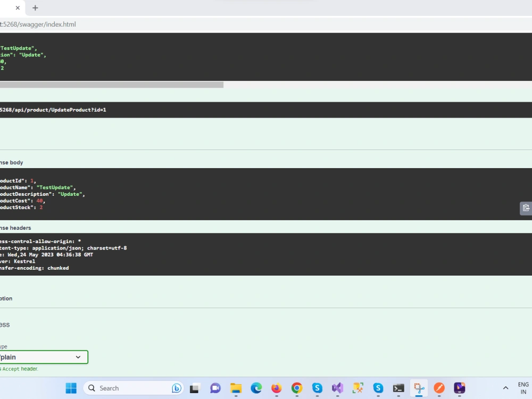Open File Explorer from the taskbar
The image size is (532, 399).
click(x=236, y=388)
